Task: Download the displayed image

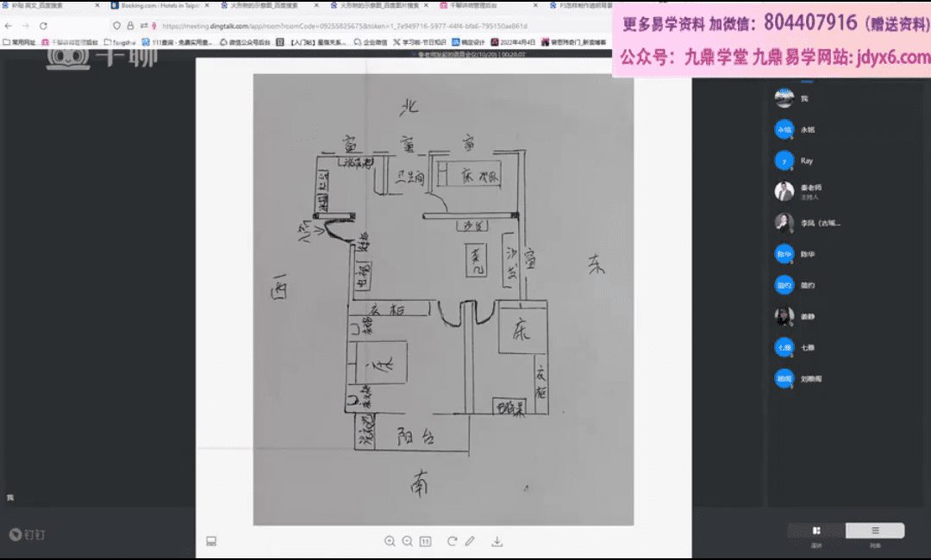Action: 497,541
